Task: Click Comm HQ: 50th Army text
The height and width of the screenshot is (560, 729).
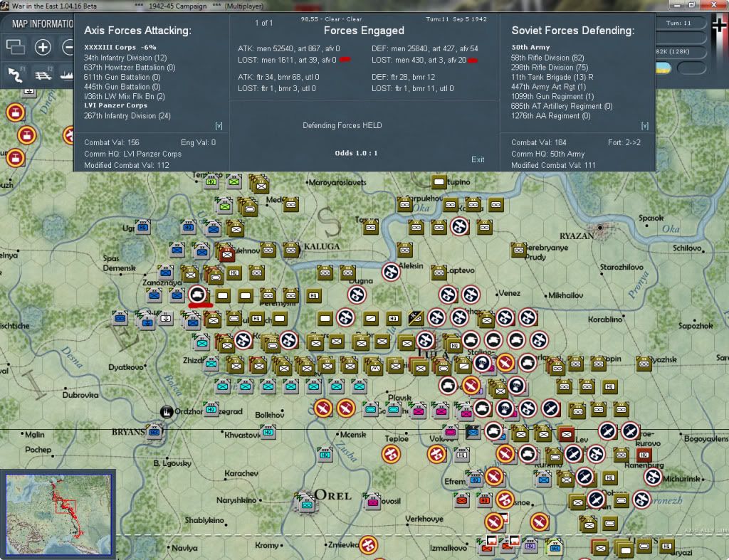Action: pyautogui.click(x=547, y=154)
